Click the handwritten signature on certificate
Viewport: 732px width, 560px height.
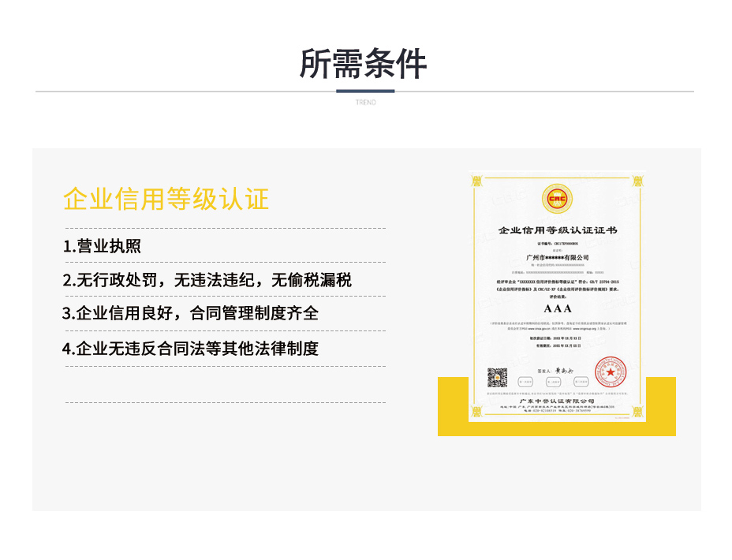(x=566, y=368)
